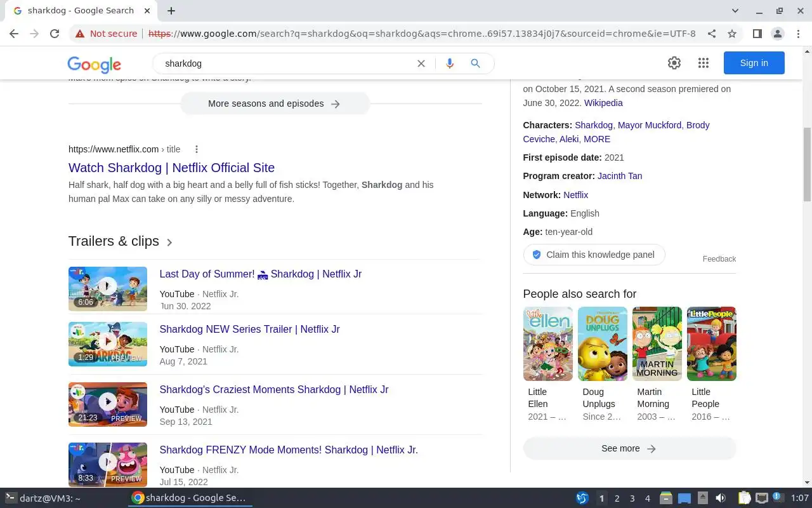
Task: Open program creator Jacinth Tan
Action: 620,176
